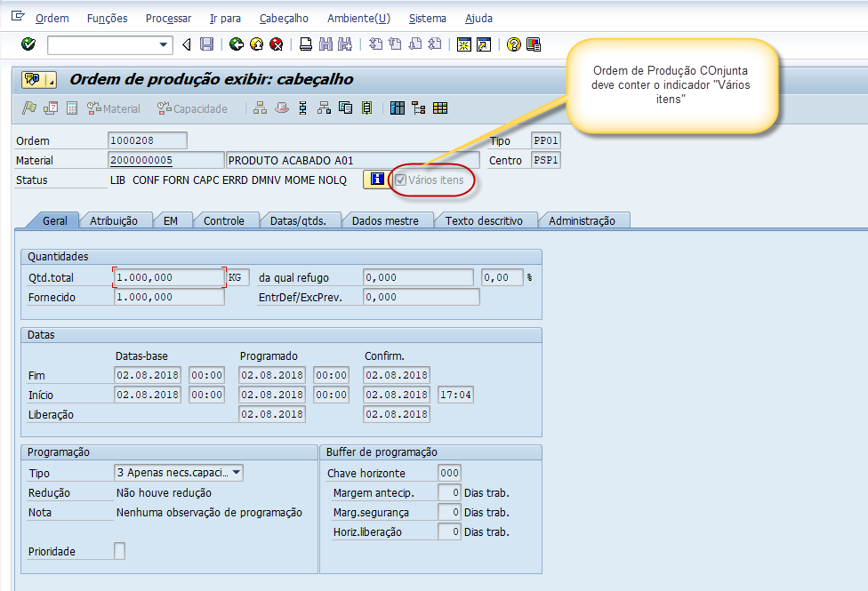Toggle the Vários itens checkbox
Screen dimensions: 868x591
tap(401, 180)
